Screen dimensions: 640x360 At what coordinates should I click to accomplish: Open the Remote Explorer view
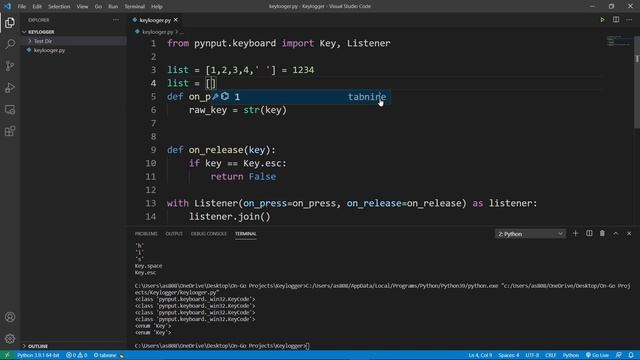click(x=10, y=109)
